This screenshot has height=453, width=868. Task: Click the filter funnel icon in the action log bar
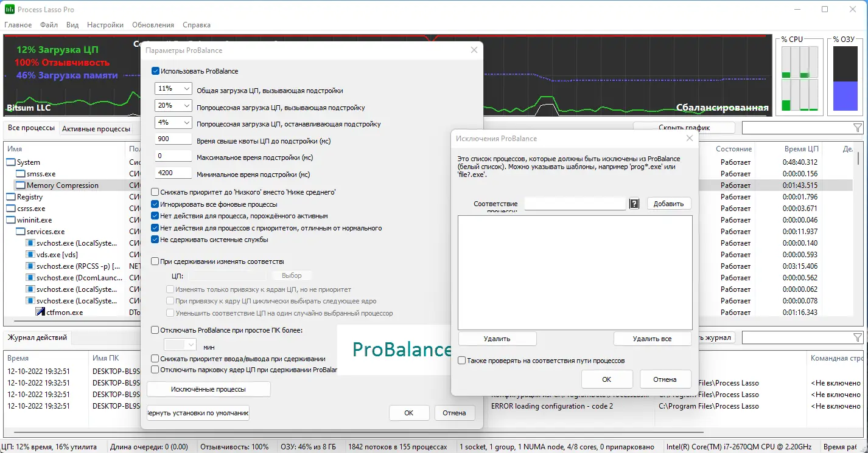click(x=858, y=337)
